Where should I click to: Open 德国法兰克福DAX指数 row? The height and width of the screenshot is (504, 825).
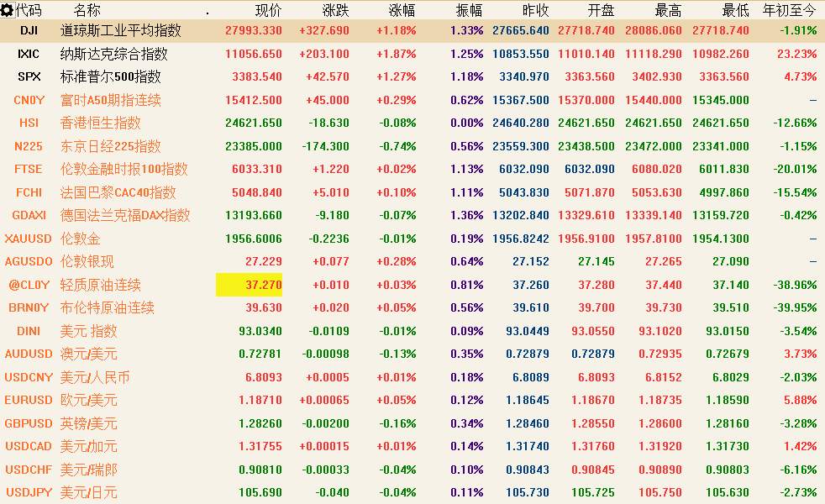coord(124,215)
